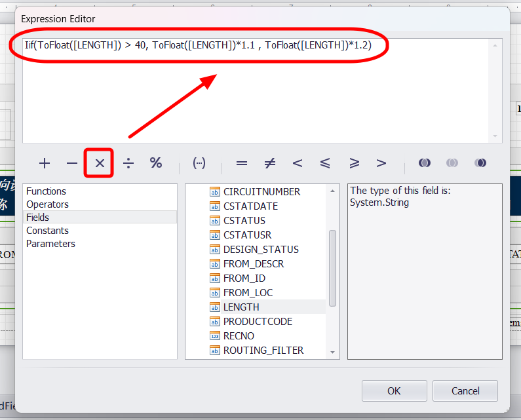Viewport: 521px width, 420px height.
Task: Insert the minus operator
Action: point(72,163)
